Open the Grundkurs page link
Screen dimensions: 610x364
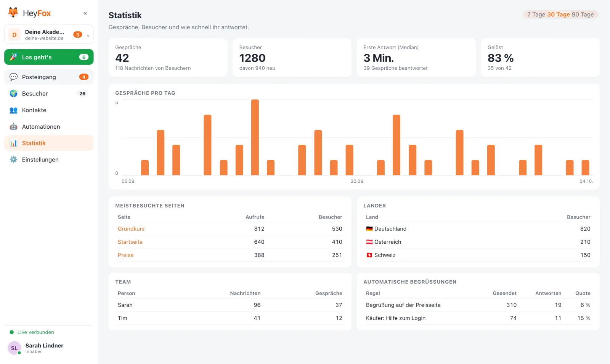click(x=131, y=229)
